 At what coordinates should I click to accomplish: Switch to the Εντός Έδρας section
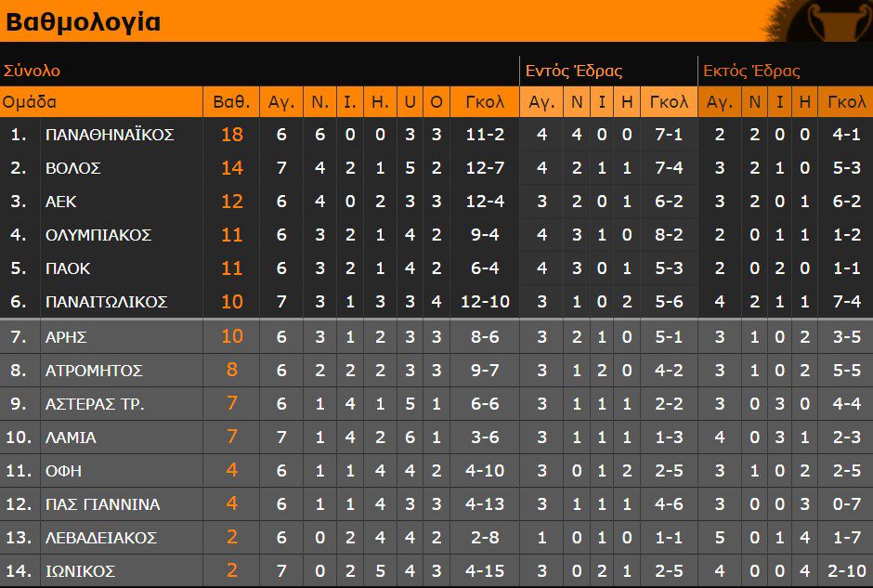[574, 71]
